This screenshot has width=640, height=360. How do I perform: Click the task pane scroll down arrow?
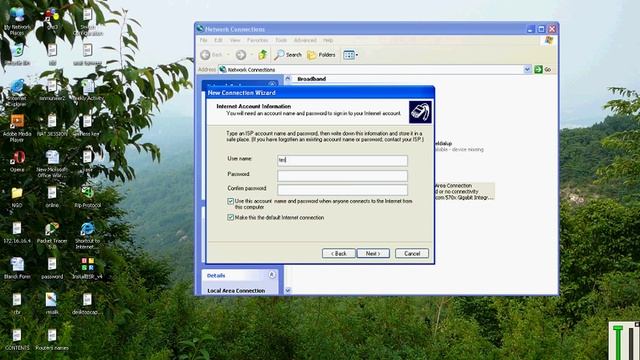(x=288, y=291)
